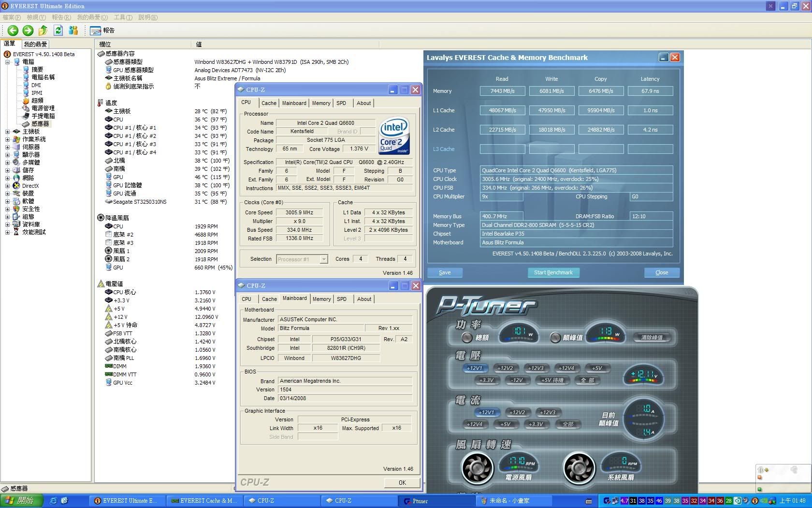Select the 超頻 overclock tree item
Image resolution: width=812 pixels, height=508 pixels.
[x=37, y=101]
